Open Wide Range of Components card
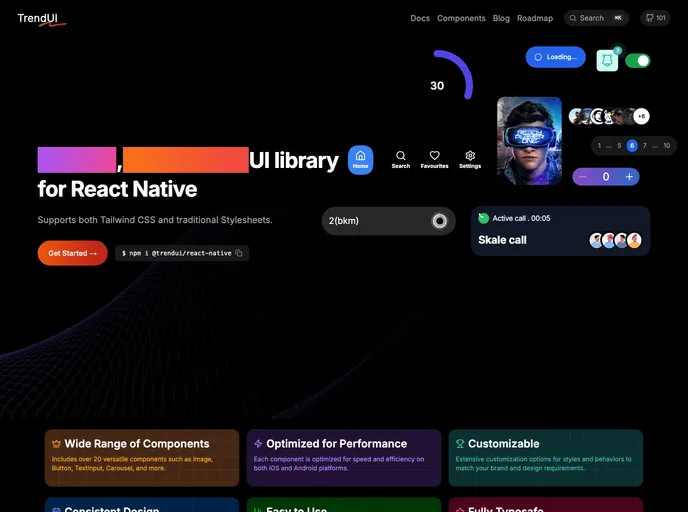 click(x=142, y=458)
